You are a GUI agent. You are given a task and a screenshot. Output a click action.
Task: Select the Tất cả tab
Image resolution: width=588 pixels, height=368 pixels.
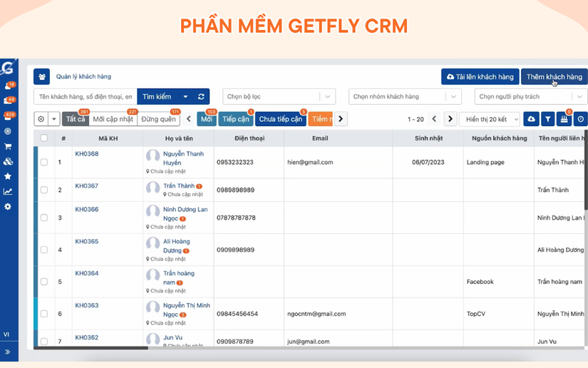pos(76,119)
